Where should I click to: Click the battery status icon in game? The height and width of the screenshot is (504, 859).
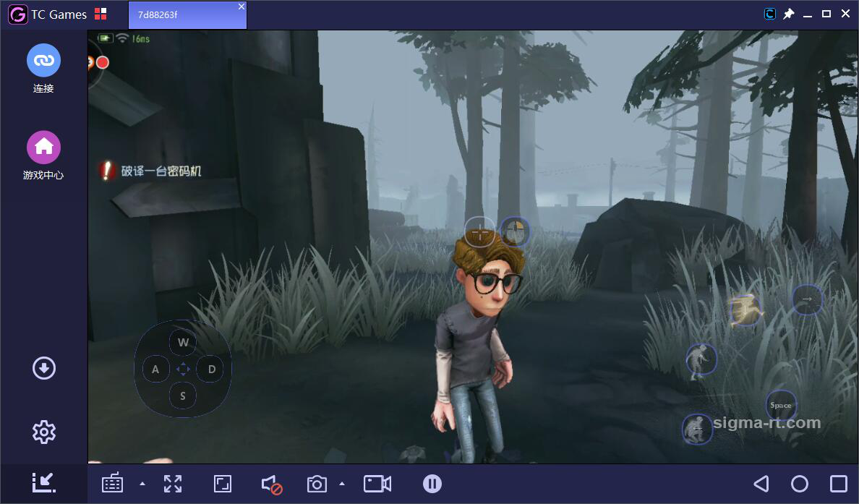105,38
